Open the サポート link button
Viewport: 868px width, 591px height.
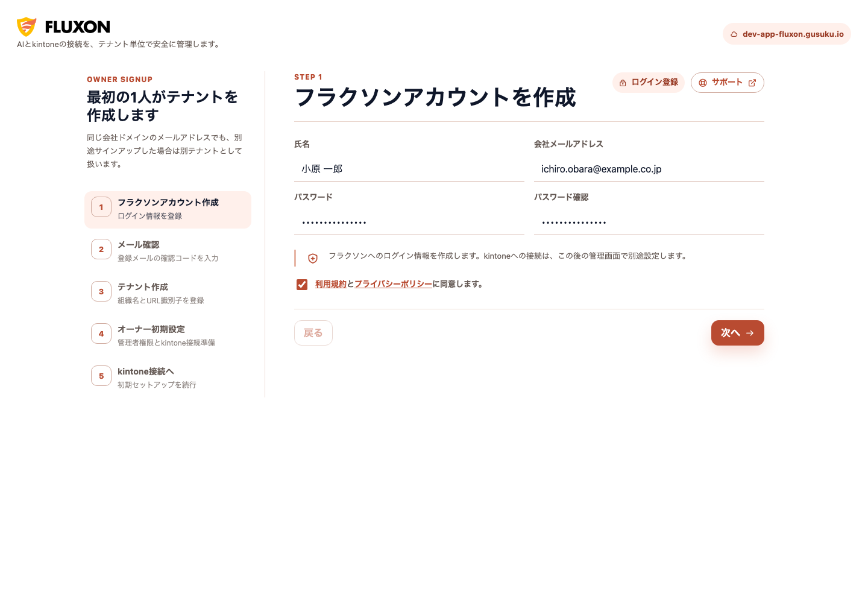pos(728,83)
